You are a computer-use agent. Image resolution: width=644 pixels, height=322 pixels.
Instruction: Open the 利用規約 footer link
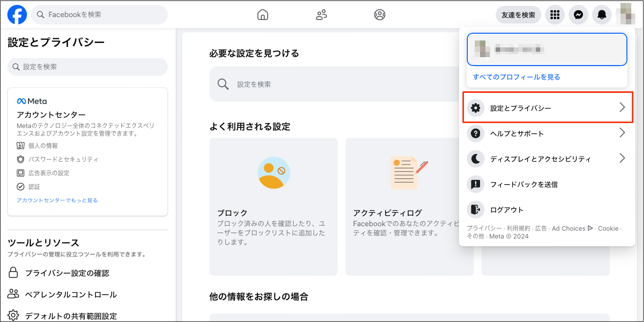click(x=518, y=229)
